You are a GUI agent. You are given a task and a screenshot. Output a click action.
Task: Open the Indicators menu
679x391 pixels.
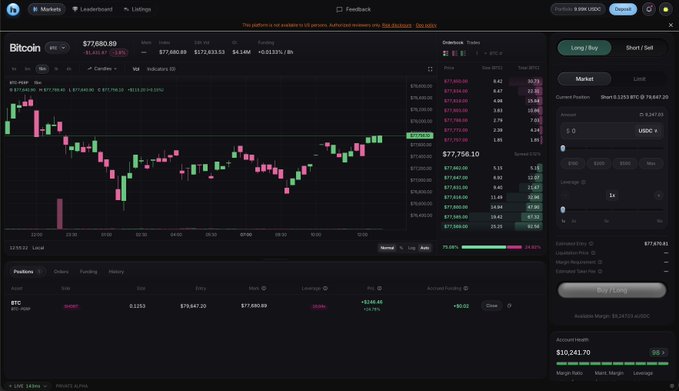[x=161, y=69]
